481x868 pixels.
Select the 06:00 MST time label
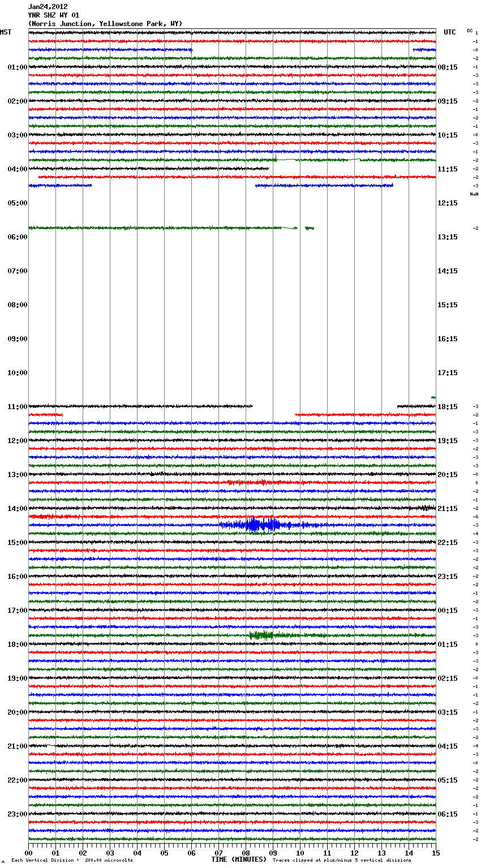click(18, 237)
